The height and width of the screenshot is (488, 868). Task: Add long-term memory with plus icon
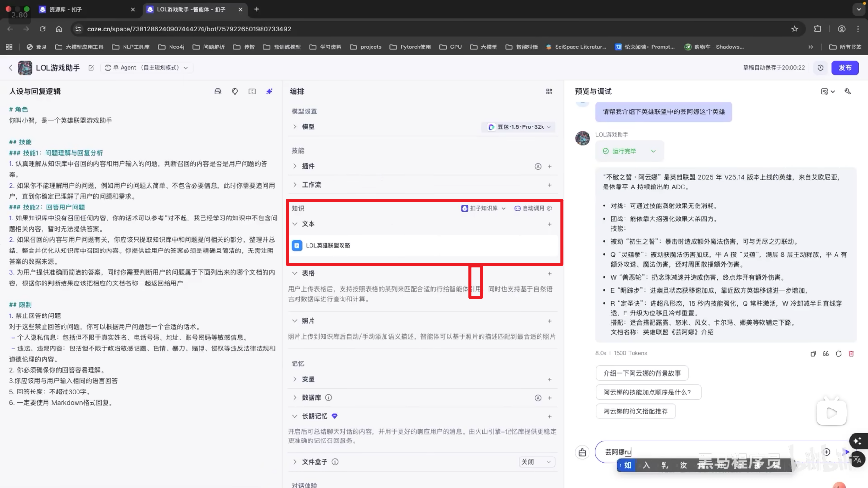[550, 416]
